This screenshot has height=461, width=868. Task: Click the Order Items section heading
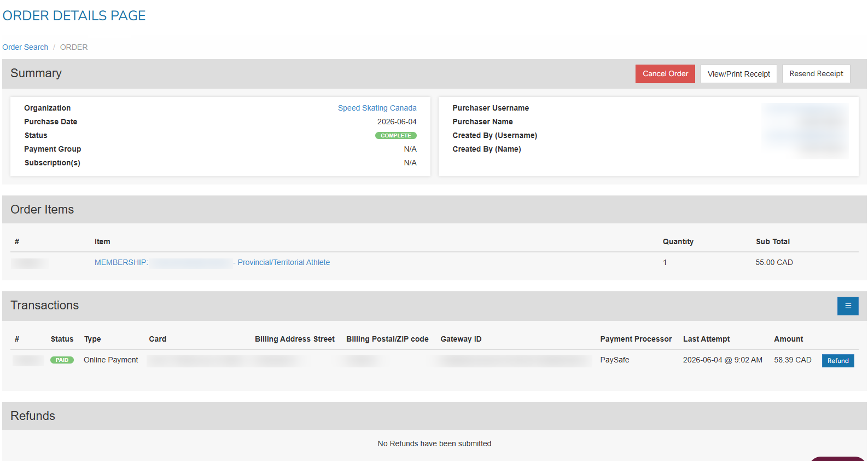42,210
